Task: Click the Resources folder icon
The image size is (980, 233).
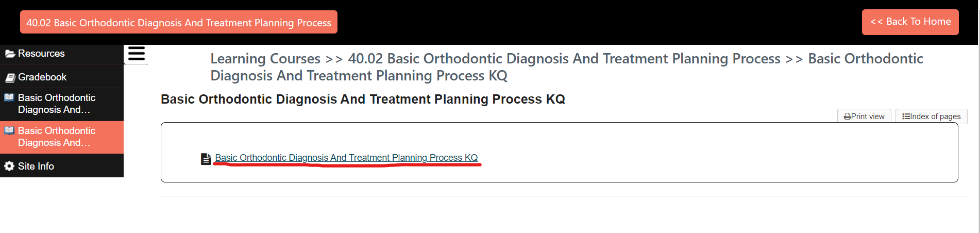Action: (x=10, y=54)
